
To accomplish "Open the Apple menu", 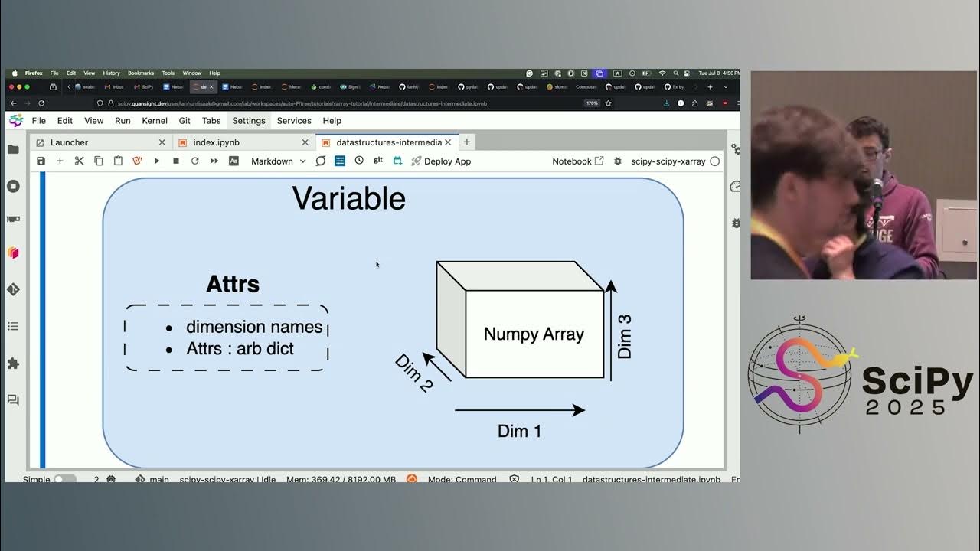I will click(14, 73).
